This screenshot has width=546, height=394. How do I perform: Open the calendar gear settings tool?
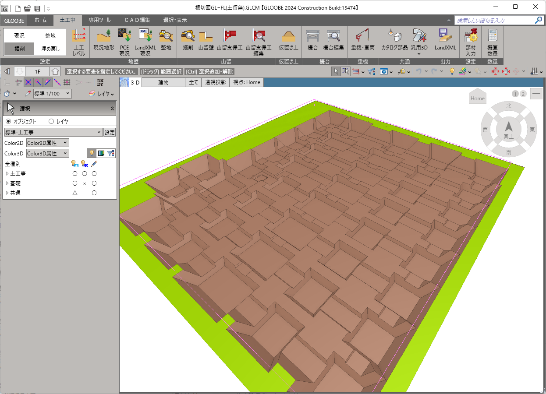(470, 42)
